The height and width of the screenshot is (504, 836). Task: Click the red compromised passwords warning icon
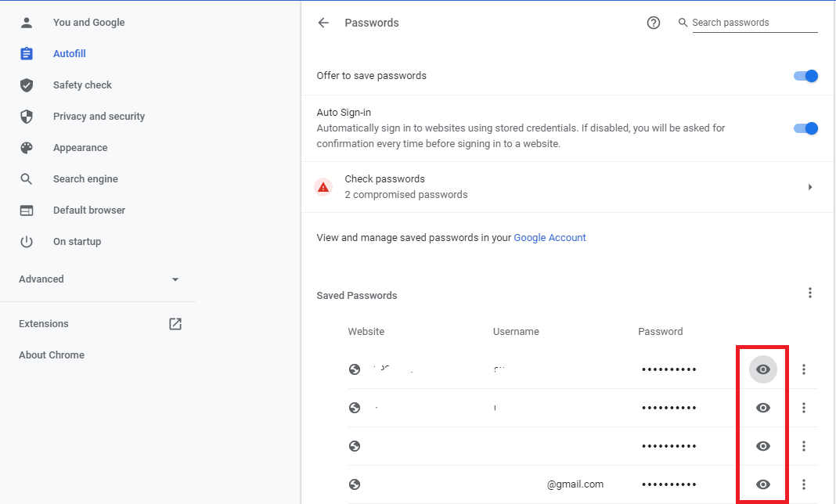(x=323, y=187)
